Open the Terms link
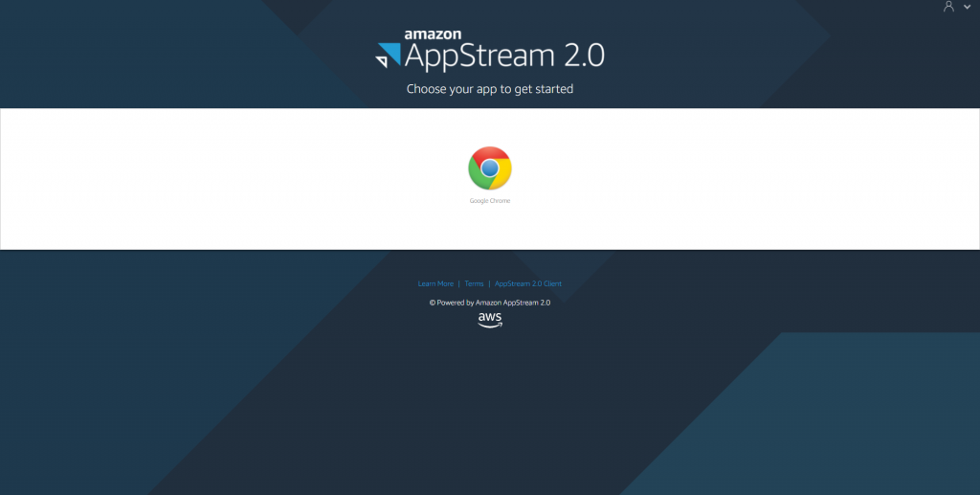Image resolution: width=980 pixels, height=495 pixels. tap(474, 283)
